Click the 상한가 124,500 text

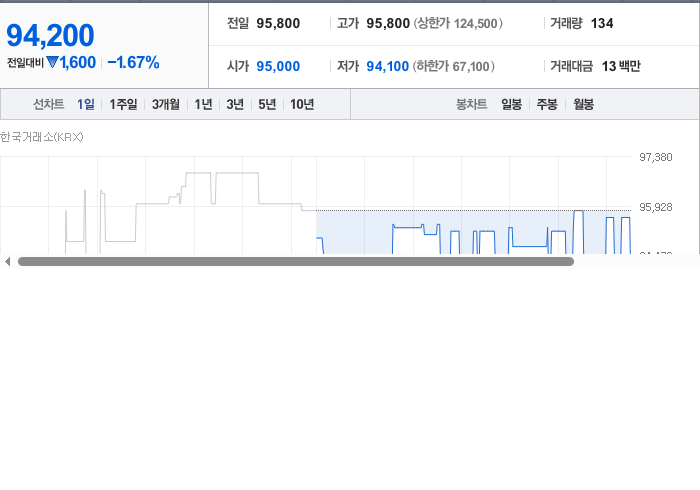(458, 23)
